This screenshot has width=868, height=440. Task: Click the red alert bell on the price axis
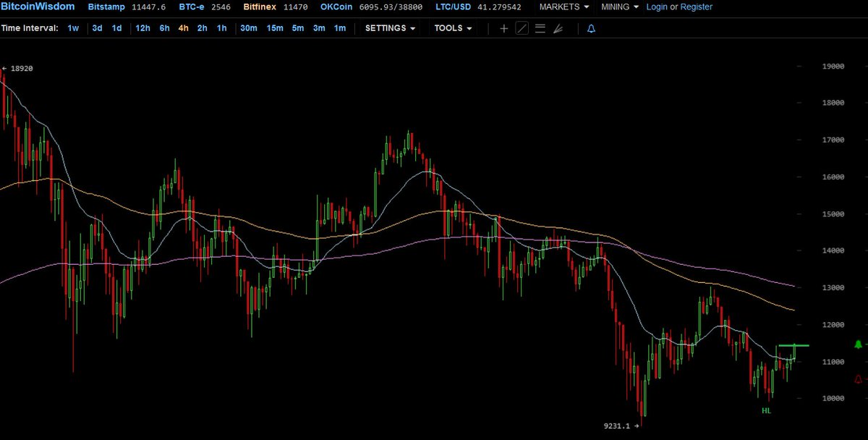pyautogui.click(x=859, y=378)
